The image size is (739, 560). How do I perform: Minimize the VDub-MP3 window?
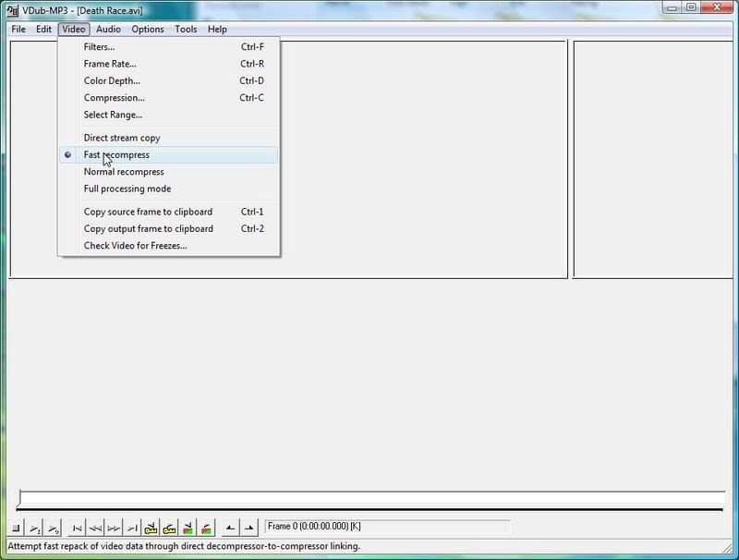point(672,7)
